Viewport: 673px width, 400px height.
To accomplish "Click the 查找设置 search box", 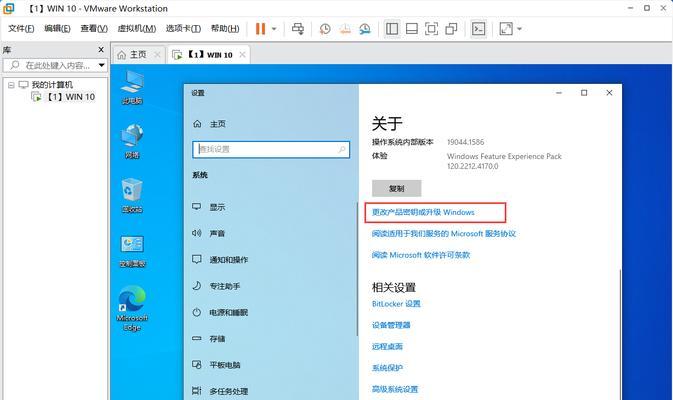I will [271, 149].
